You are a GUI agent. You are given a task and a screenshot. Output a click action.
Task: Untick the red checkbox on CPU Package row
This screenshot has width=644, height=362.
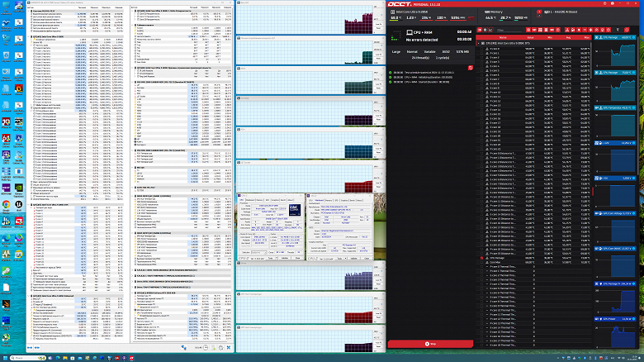point(482,258)
